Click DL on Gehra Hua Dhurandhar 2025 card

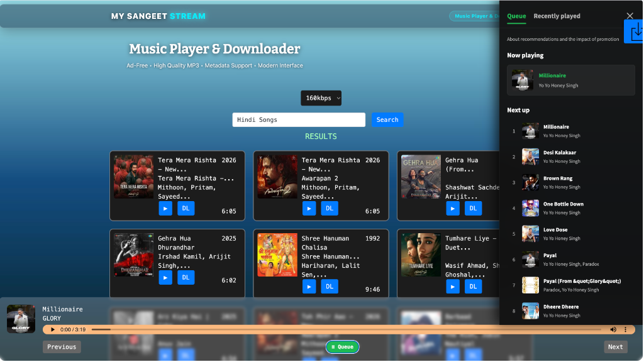click(x=186, y=278)
